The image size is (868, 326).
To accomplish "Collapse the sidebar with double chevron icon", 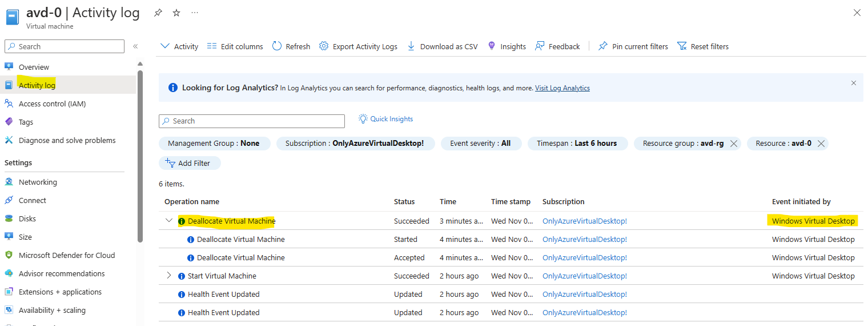I will point(135,46).
